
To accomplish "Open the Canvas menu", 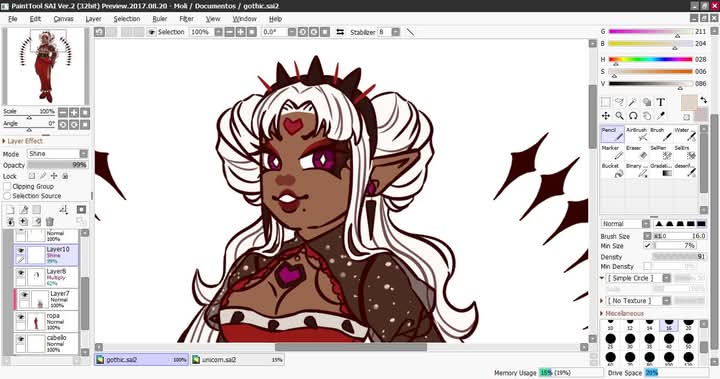I will coord(63,19).
